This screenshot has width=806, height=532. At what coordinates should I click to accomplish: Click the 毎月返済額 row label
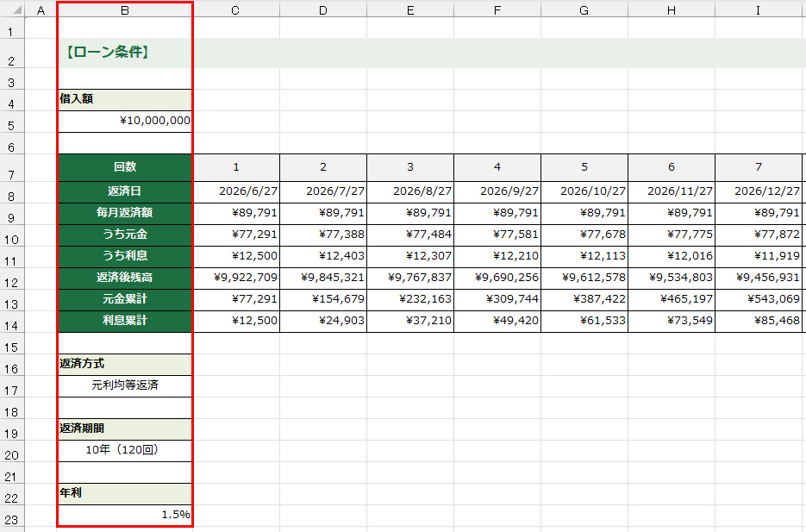[125, 213]
